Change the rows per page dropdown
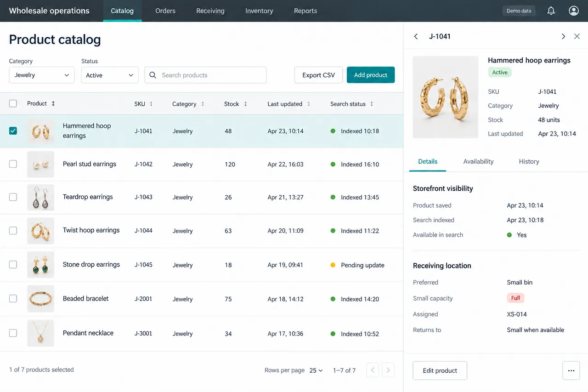 pyautogui.click(x=316, y=370)
